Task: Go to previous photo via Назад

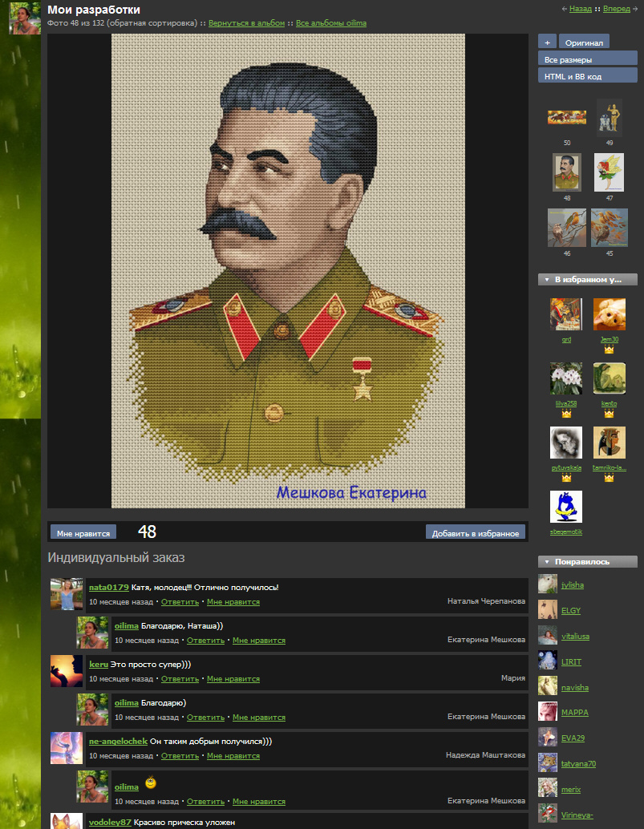Action: point(580,9)
